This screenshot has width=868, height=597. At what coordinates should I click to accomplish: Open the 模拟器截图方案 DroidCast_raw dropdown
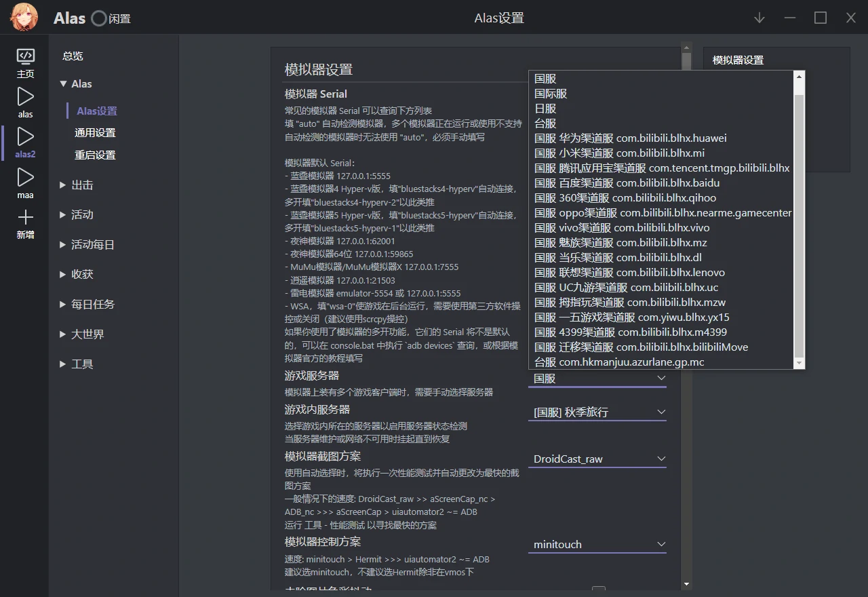click(597, 459)
